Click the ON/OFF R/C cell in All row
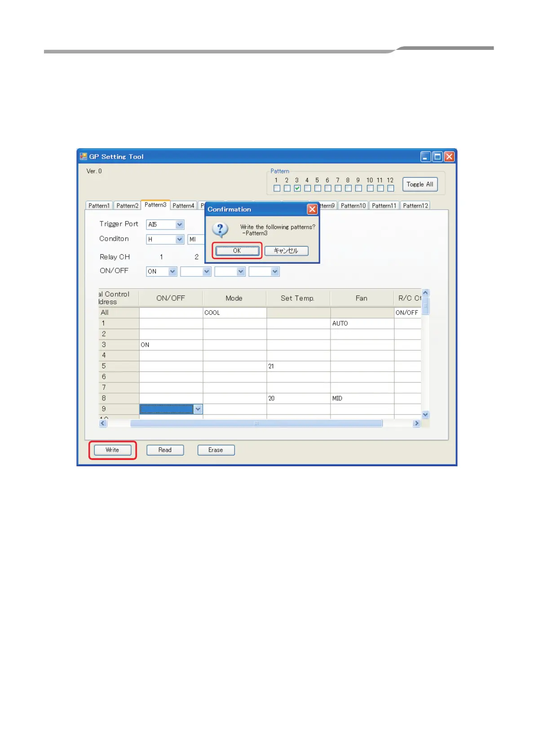This screenshot has height=756, width=535. point(408,313)
